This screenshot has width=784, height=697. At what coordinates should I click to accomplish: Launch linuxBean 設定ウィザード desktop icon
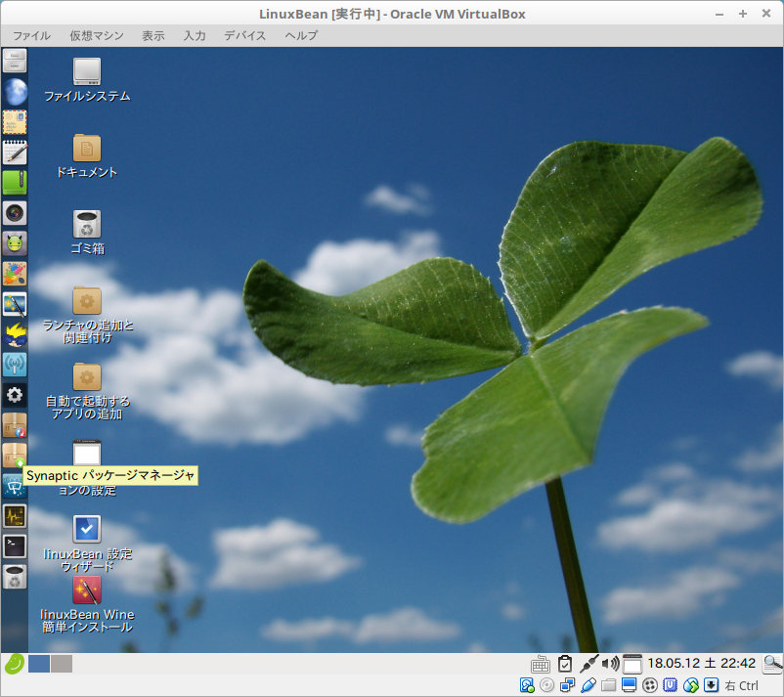[x=87, y=544]
